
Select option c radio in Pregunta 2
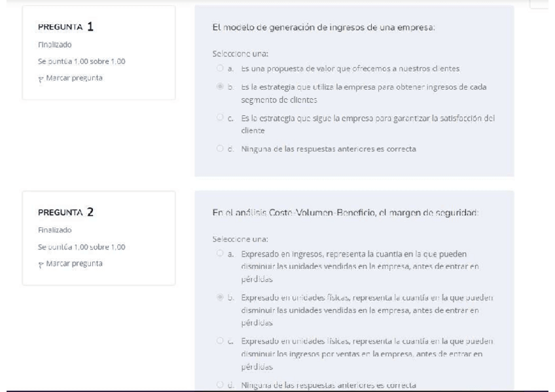tap(220, 341)
